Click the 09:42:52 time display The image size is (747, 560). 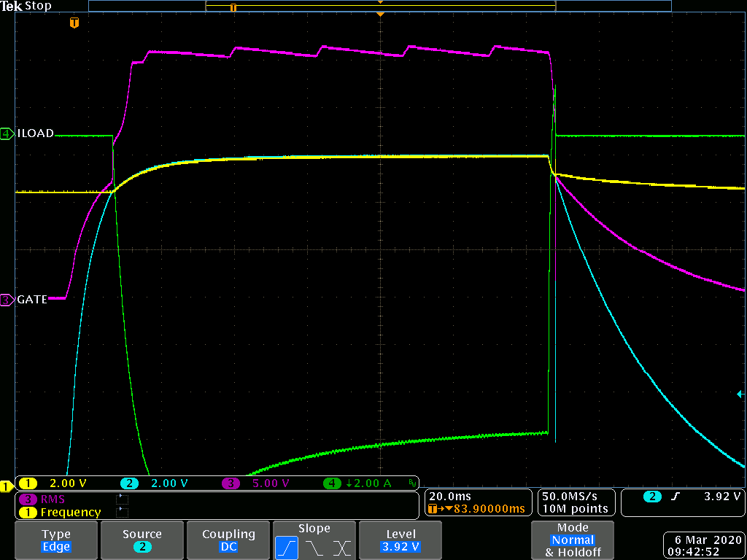click(x=694, y=551)
